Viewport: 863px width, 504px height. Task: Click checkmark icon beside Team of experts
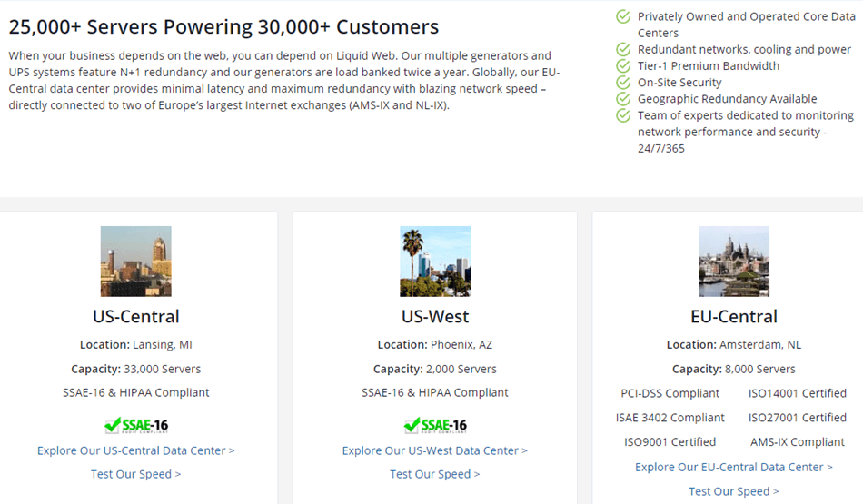click(623, 115)
